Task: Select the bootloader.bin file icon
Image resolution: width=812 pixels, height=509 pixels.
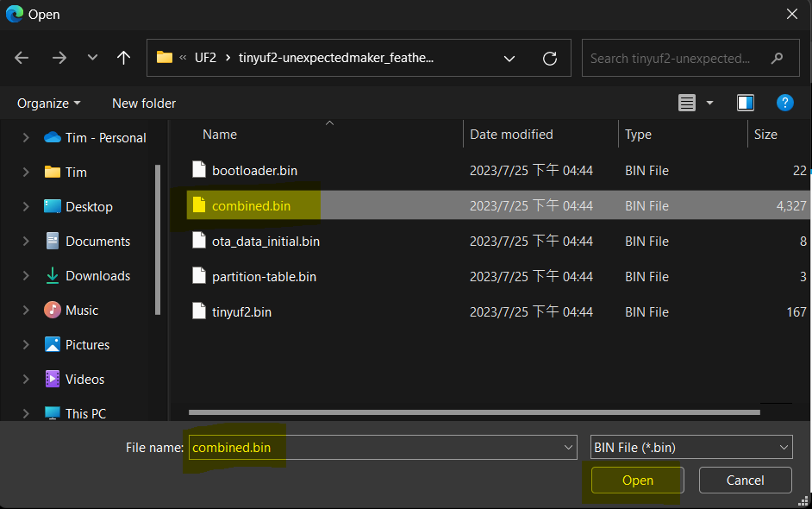Action: point(199,170)
